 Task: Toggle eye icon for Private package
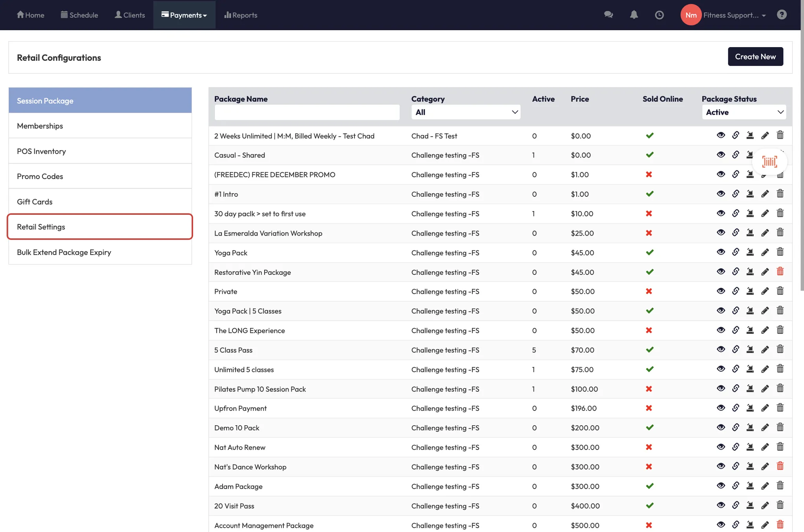[720, 291]
